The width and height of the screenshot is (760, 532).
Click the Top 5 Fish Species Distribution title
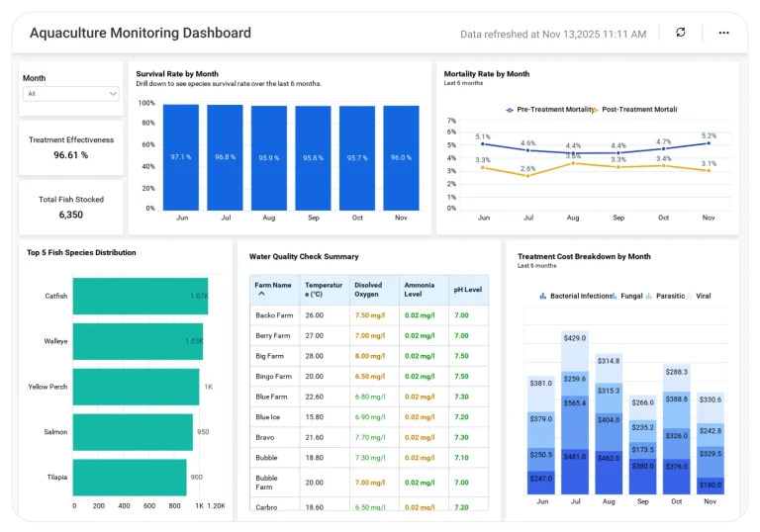coord(81,252)
